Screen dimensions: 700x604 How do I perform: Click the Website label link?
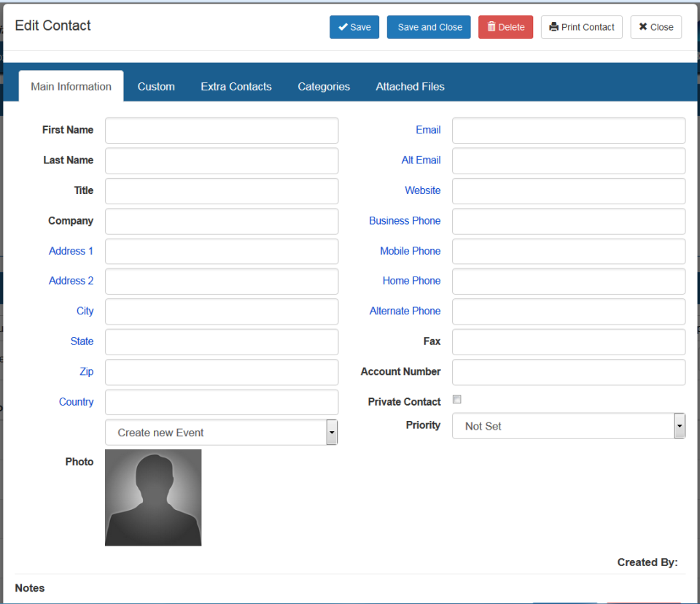pyautogui.click(x=423, y=190)
